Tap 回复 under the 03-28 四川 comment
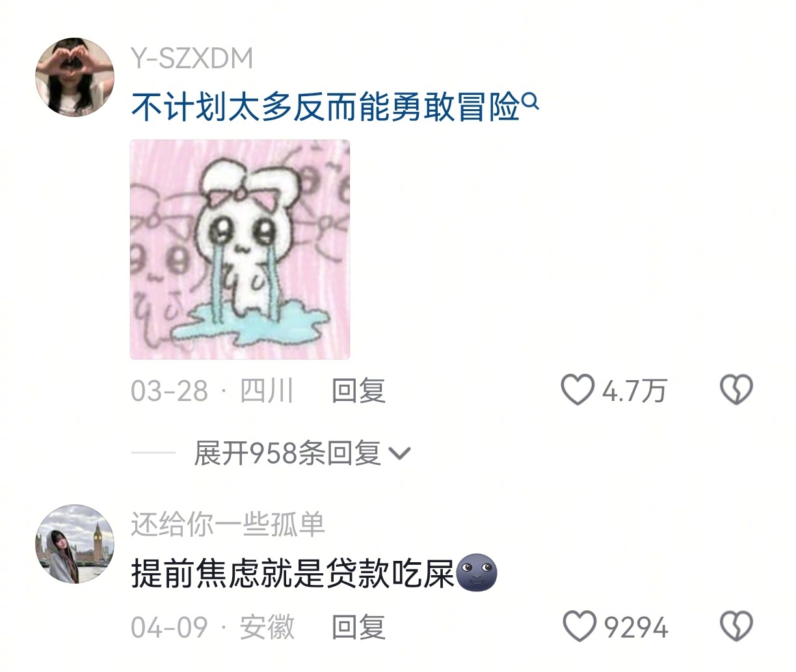Screen dimensions: 796x672 pyautogui.click(x=358, y=391)
